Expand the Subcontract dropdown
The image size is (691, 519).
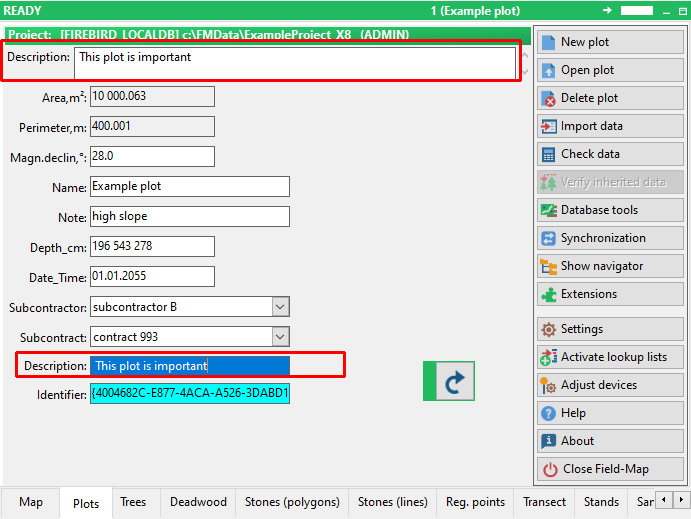280,337
